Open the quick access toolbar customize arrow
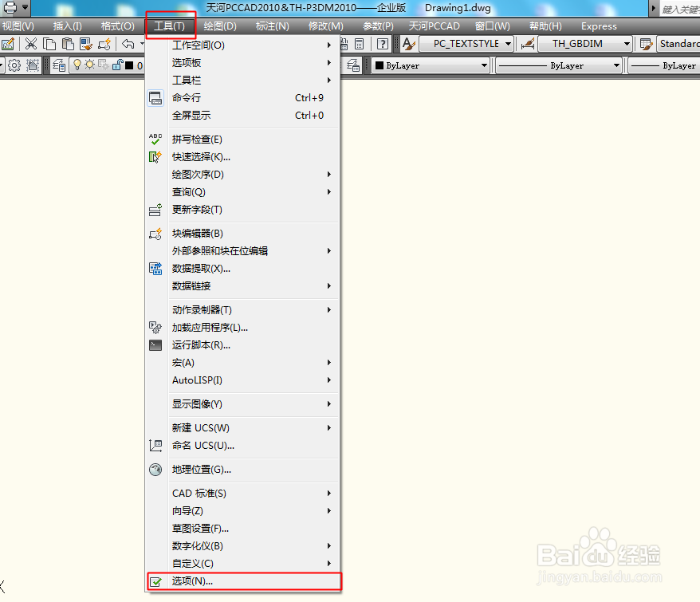700x602 pixels. [25, 7]
